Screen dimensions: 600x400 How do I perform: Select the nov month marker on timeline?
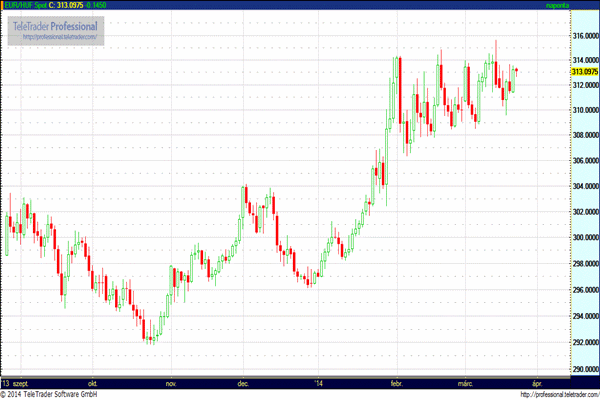(171, 383)
